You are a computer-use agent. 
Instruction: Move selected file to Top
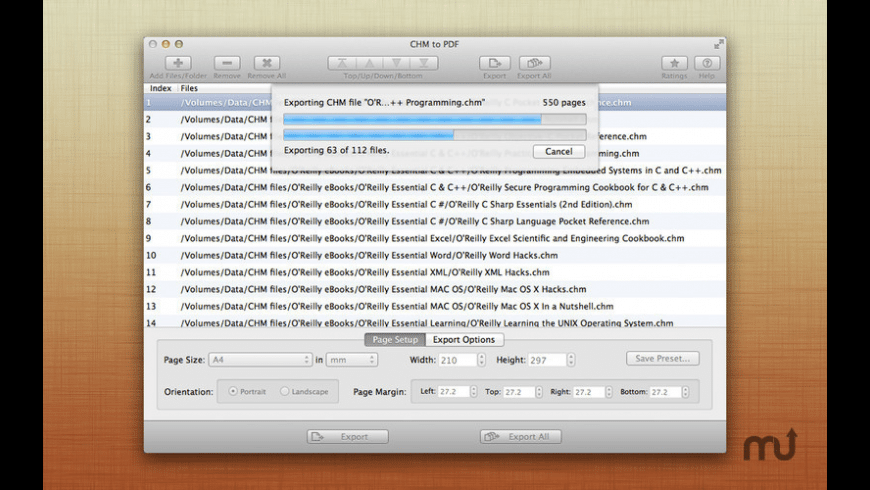point(342,63)
